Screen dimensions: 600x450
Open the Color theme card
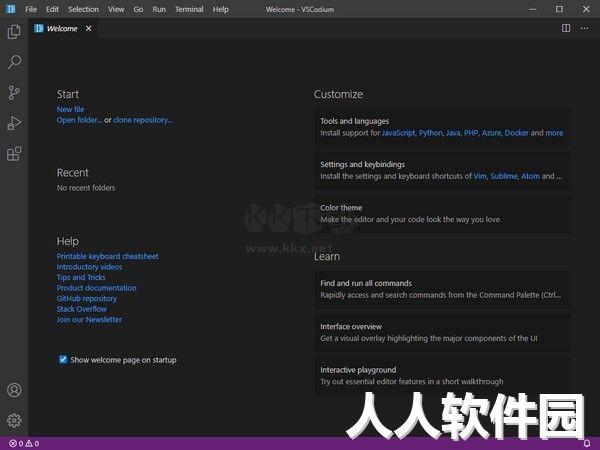442,214
